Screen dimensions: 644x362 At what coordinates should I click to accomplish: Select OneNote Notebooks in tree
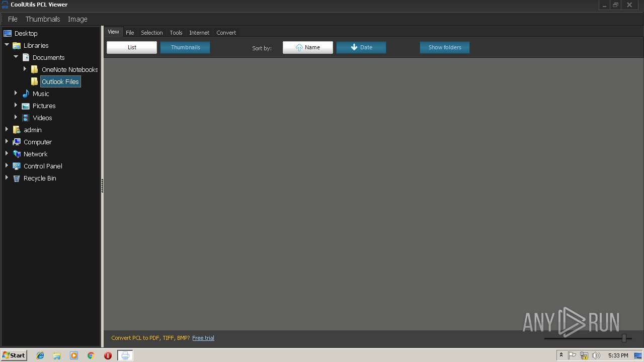(x=70, y=69)
